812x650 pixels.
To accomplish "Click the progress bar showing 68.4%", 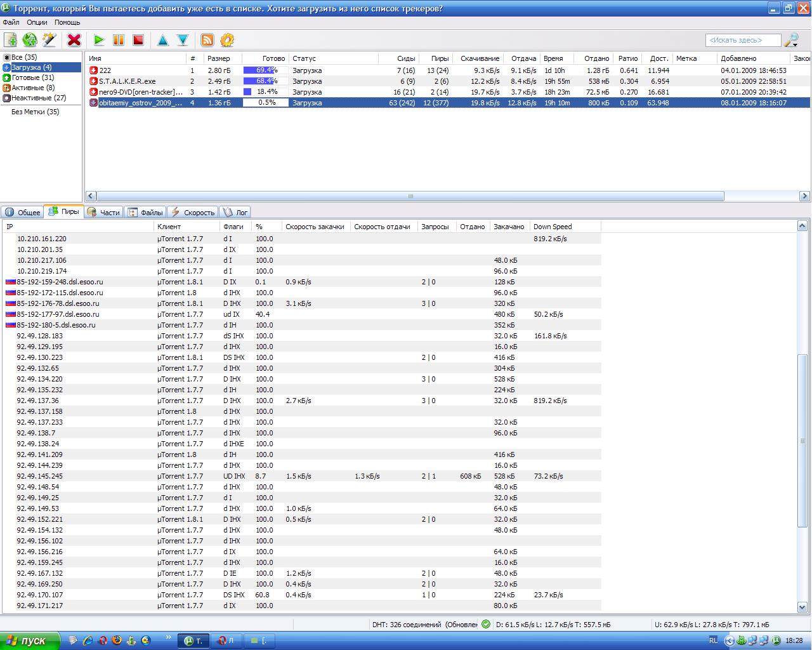I will [266, 81].
